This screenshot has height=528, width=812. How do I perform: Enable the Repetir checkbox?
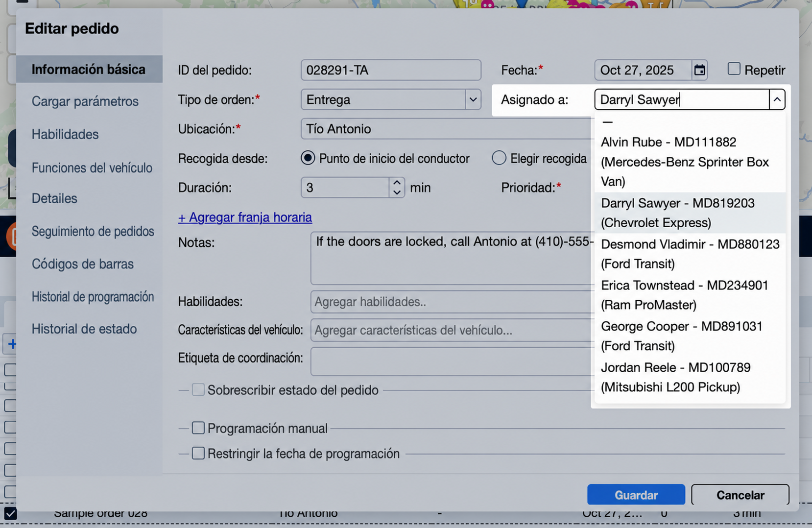(734, 69)
